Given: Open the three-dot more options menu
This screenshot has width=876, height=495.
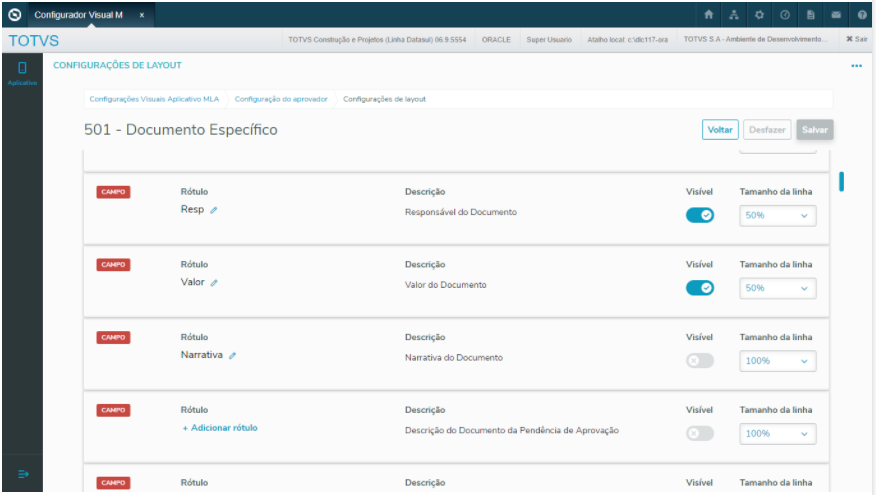Looking at the screenshot, I should [x=856, y=66].
